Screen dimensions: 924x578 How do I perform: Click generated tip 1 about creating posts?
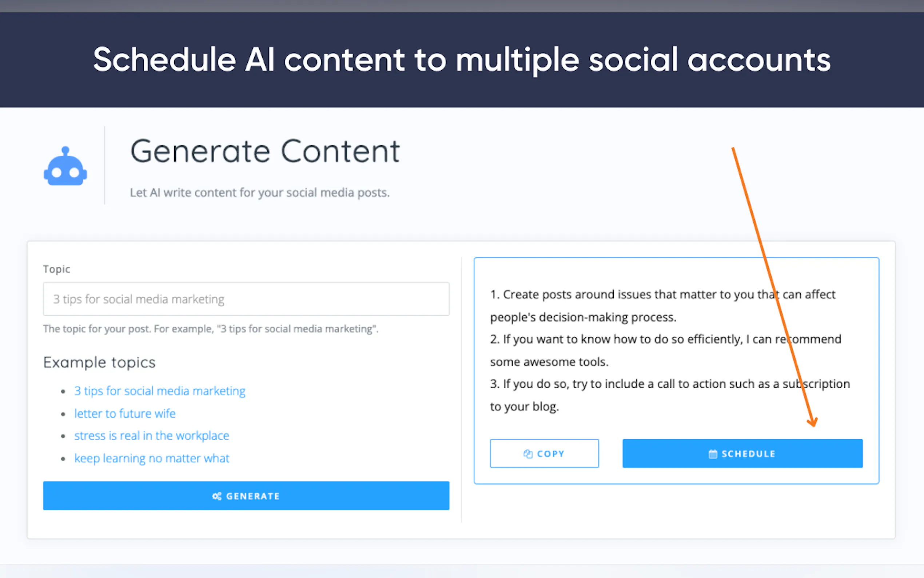point(662,305)
